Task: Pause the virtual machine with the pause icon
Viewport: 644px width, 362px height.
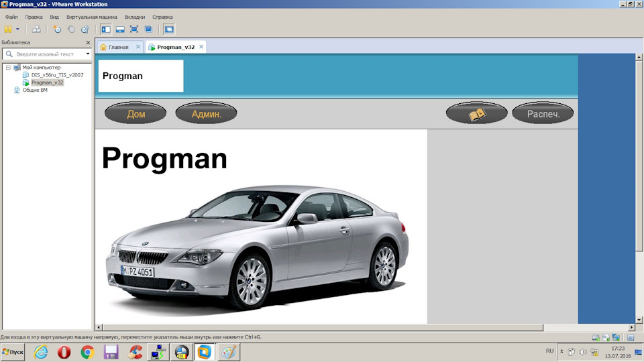Action: (x=8, y=29)
